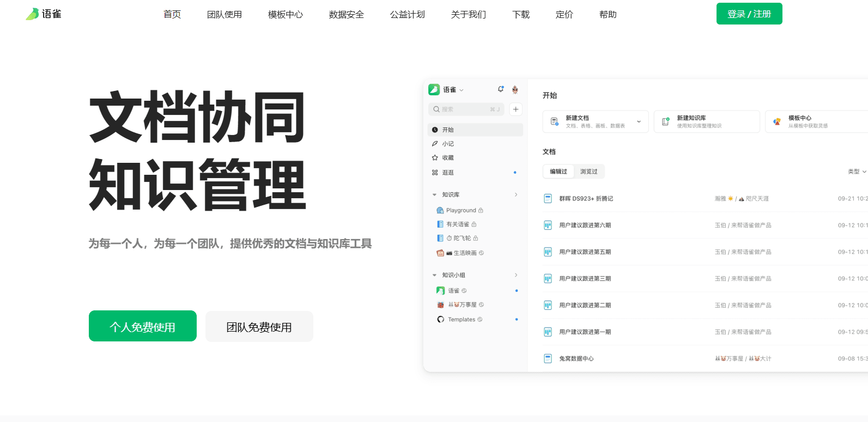Screen dimensions: 868x422
Task: Go to the 首页 nav item
Action: [x=172, y=15]
